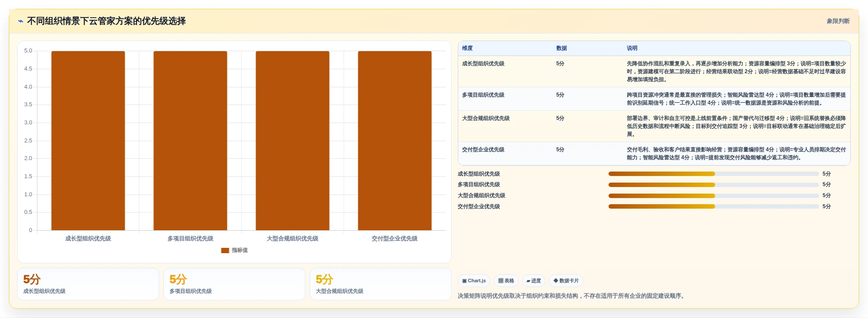The width and height of the screenshot is (868, 318).
Task: Open the 成长型组织优先级 5分 data card
Action: pos(88,284)
